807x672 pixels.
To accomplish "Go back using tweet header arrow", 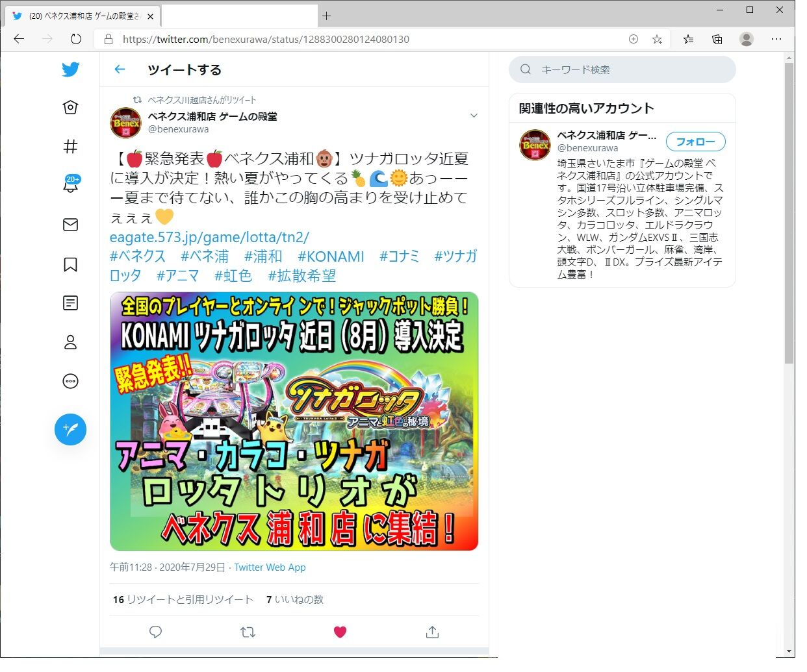I will coord(120,69).
